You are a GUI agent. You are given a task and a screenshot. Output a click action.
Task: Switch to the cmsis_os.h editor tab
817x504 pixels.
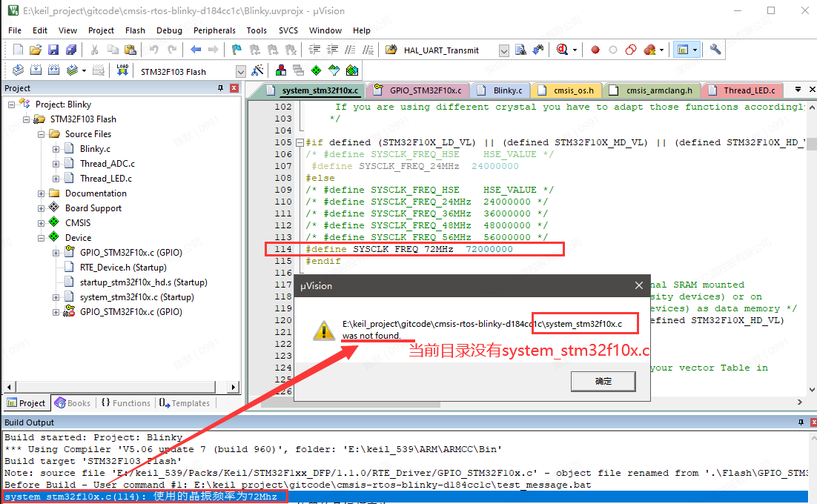pos(573,90)
